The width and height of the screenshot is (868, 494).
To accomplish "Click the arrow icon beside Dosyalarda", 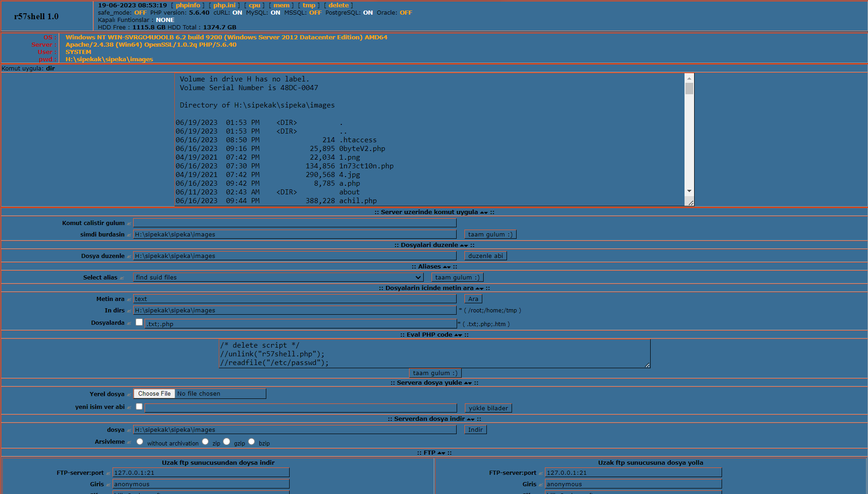I will [x=129, y=323].
